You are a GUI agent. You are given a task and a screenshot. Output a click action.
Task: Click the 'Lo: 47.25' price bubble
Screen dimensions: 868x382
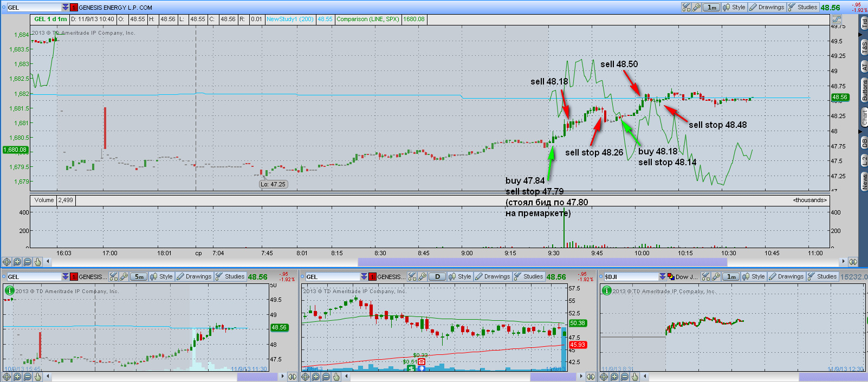tap(273, 184)
